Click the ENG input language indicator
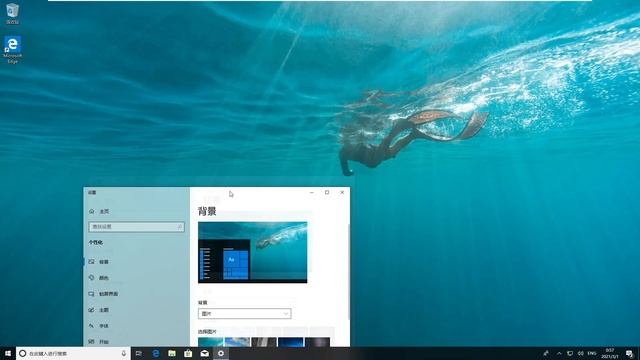 pos(592,353)
